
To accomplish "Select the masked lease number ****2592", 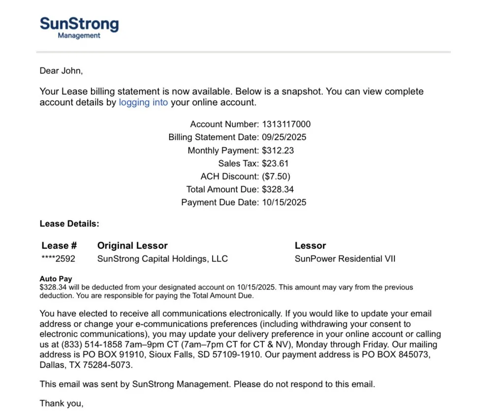I will (58, 259).
